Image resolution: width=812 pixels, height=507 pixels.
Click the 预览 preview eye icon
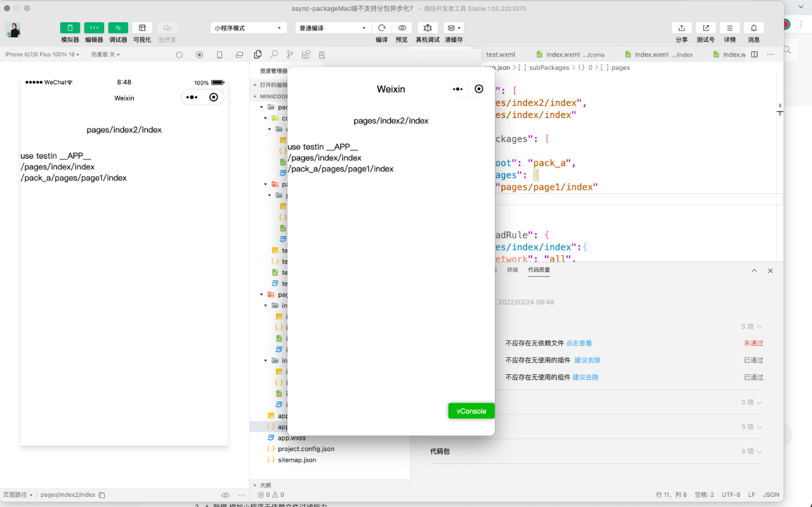coord(402,28)
